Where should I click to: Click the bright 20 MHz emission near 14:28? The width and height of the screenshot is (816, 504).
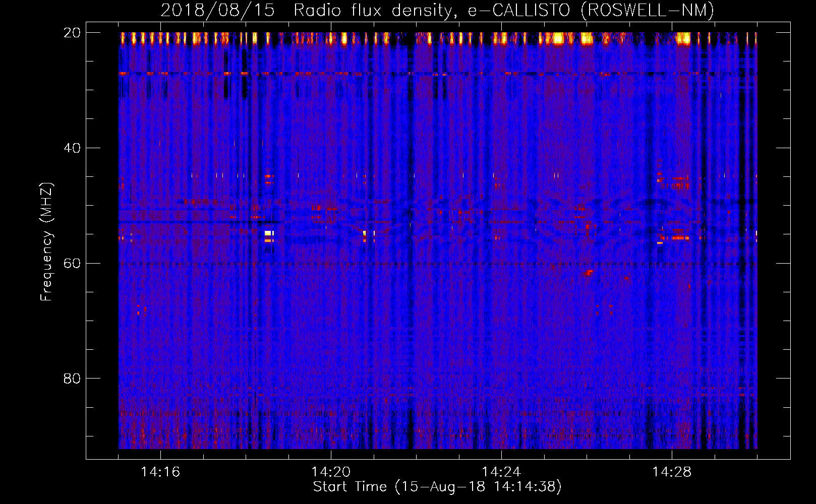pos(683,38)
